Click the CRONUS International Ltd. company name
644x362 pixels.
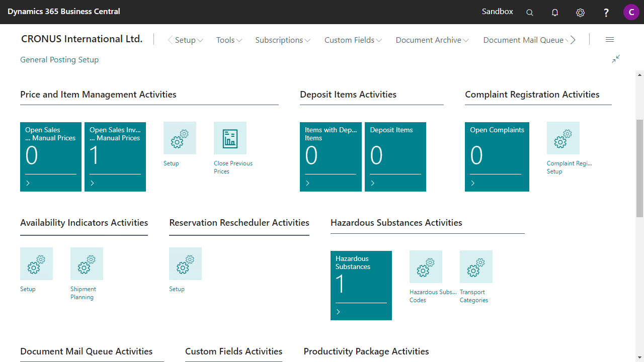[x=82, y=39]
